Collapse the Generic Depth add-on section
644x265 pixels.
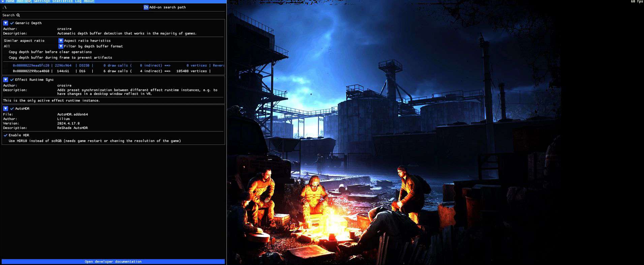point(6,23)
